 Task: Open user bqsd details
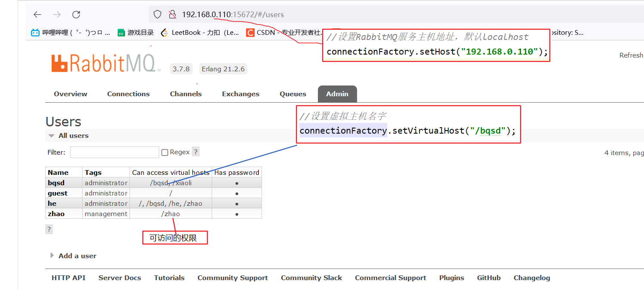(56, 183)
